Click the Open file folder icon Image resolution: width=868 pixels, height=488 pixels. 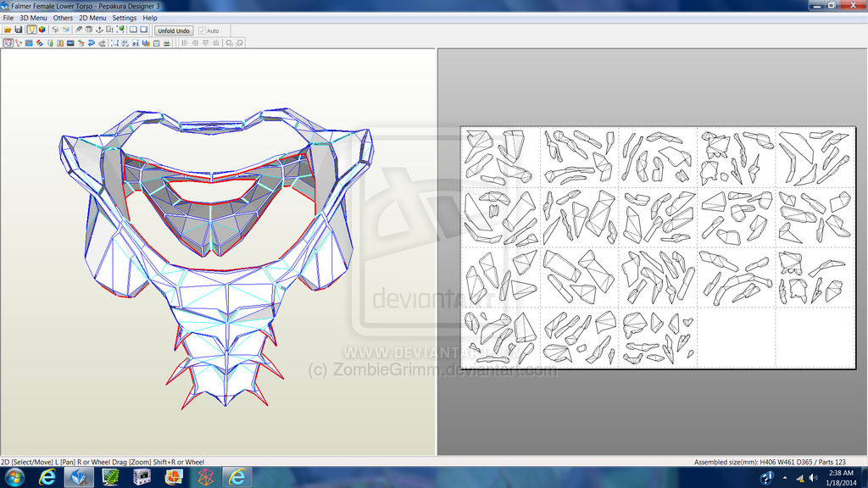coord(8,30)
